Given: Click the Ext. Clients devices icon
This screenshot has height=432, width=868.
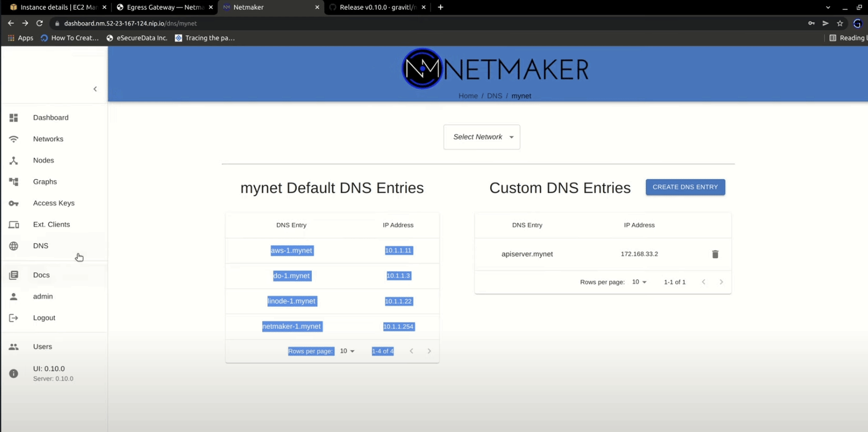Looking at the screenshot, I should [x=14, y=225].
